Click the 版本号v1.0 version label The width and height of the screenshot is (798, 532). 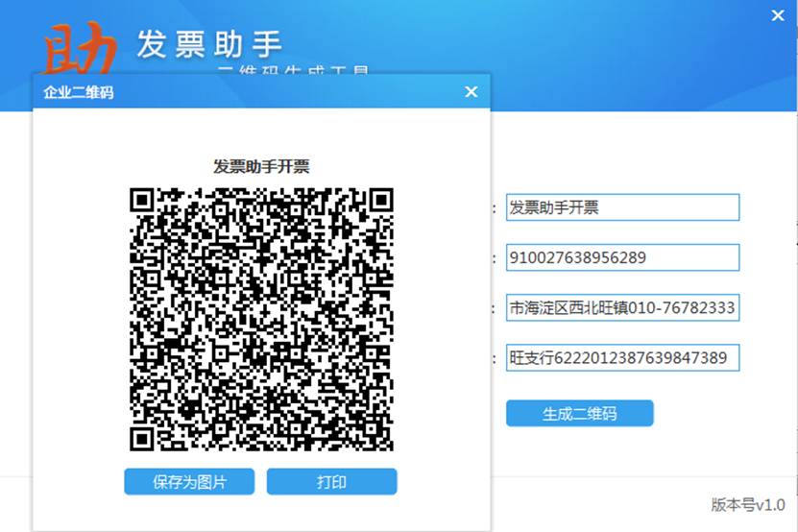click(748, 504)
